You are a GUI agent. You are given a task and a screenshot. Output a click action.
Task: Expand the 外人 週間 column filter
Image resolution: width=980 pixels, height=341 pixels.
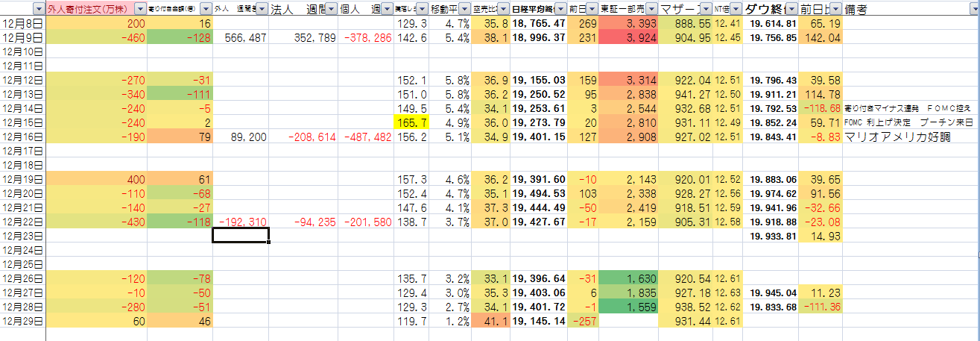[x=261, y=9]
